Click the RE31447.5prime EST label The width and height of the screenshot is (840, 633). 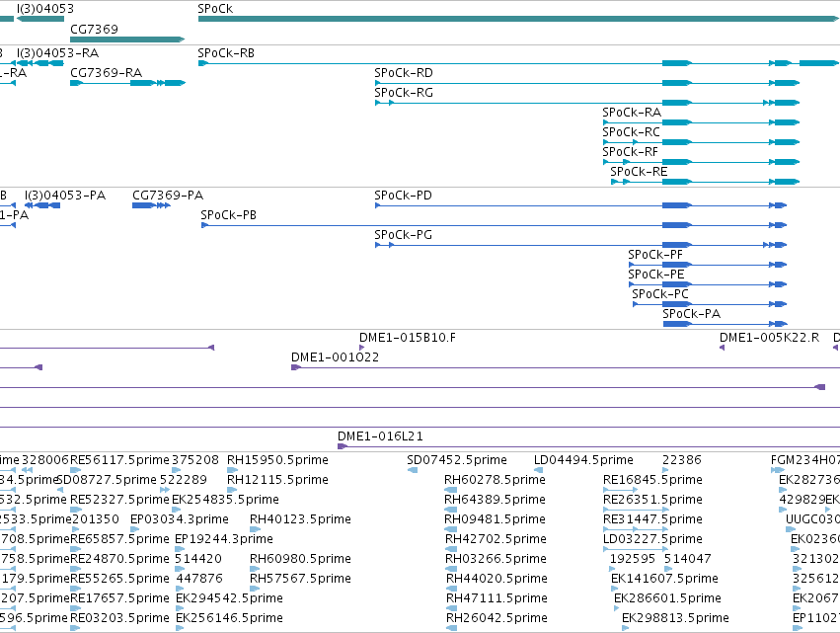tap(652, 519)
